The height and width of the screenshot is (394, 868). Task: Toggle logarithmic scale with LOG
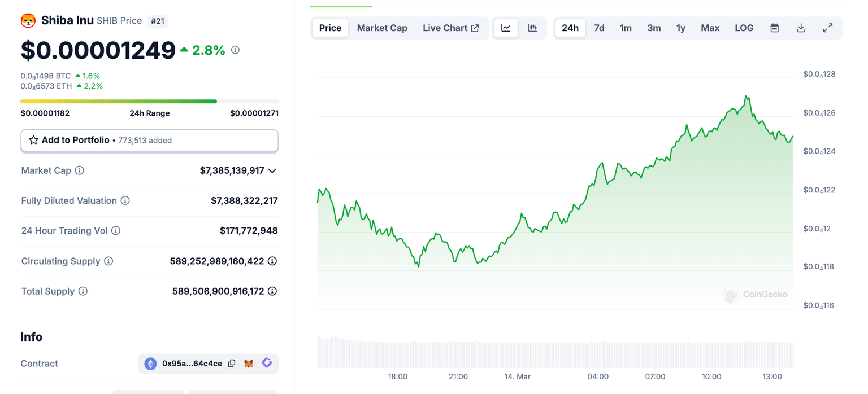(744, 28)
